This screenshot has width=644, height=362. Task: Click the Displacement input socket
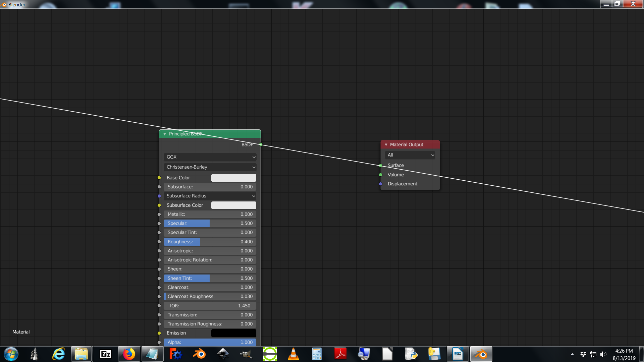click(380, 184)
